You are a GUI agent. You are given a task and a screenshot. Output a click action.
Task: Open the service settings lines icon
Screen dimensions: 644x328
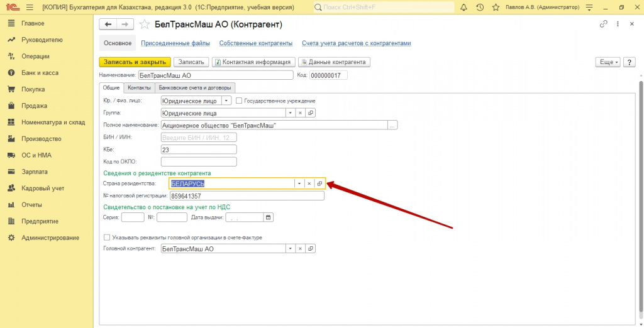click(x=590, y=8)
